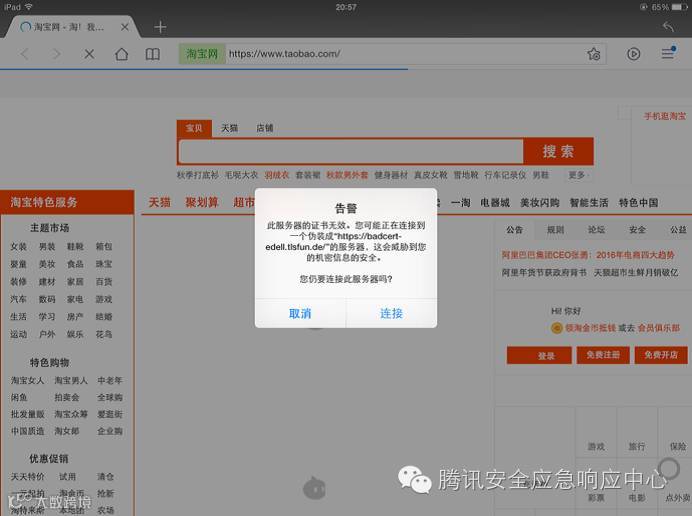This screenshot has height=516, width=692.
Task: Tap the orange 搜索 button
Action: [558, 151]
